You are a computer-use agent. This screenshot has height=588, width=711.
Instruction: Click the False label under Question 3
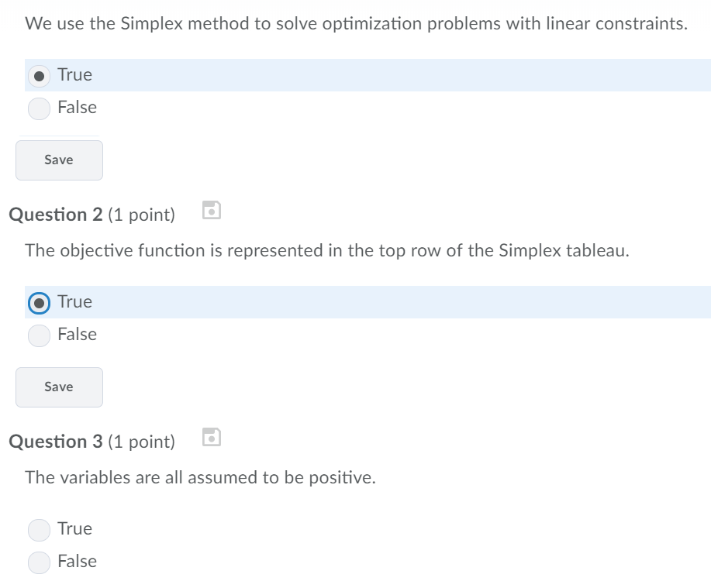pos(77,562)
